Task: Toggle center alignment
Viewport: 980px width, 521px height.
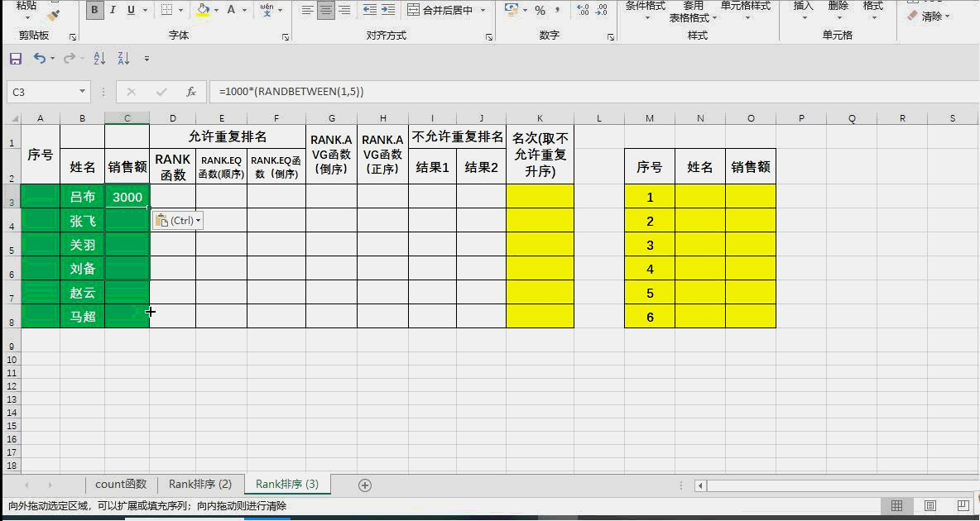Action: point(325,9)
